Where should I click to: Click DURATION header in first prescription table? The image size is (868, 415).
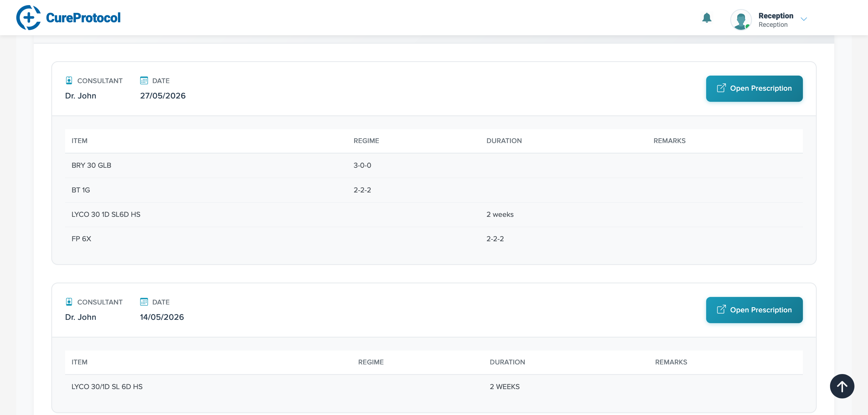[x=504, y=141]
